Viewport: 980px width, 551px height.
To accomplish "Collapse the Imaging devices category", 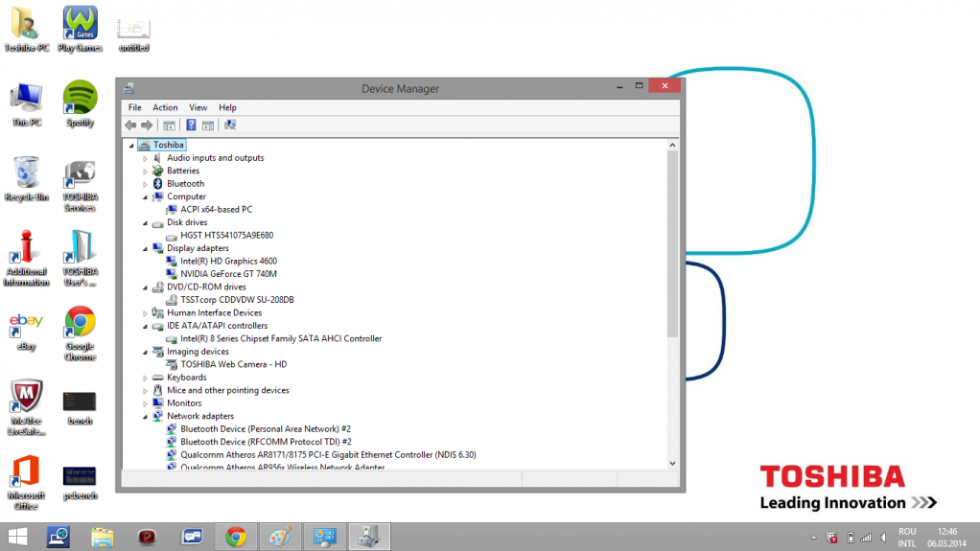I will [x=145, y=352].
